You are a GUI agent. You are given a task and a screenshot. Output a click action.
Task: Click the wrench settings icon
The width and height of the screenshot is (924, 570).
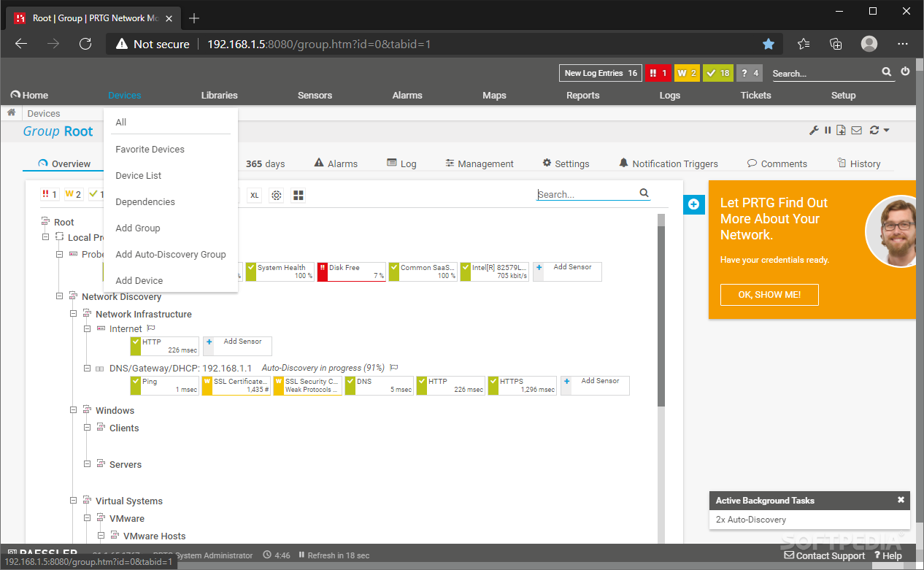(814, 131)
